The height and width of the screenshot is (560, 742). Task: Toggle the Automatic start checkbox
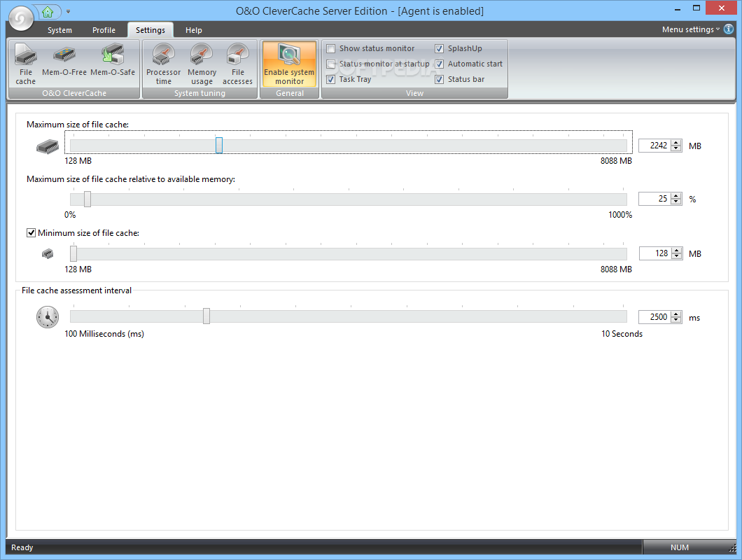tap(439, 64)
